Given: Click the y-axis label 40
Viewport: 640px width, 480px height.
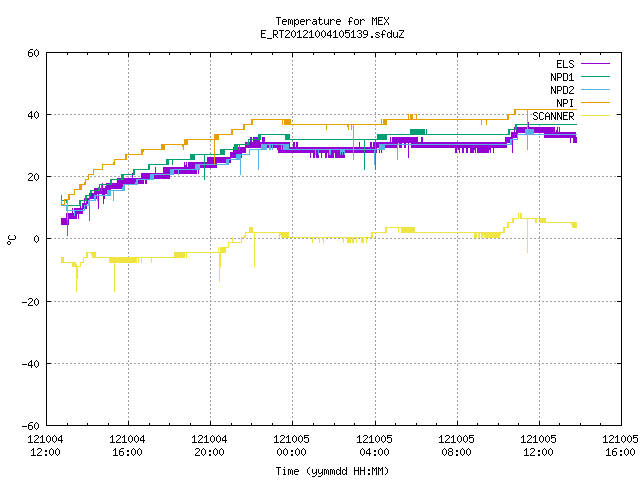Looking at the screenshot, I should point(33,115).
